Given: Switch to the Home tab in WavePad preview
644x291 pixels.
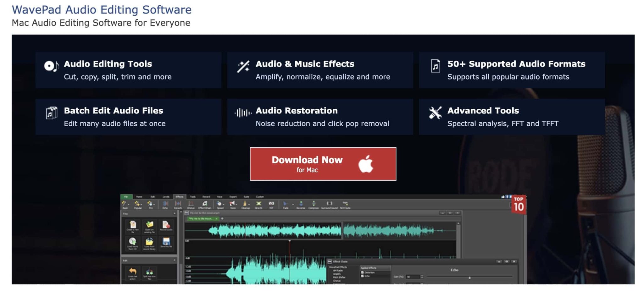Looking at the screenshot, I should tap(139, 197).
